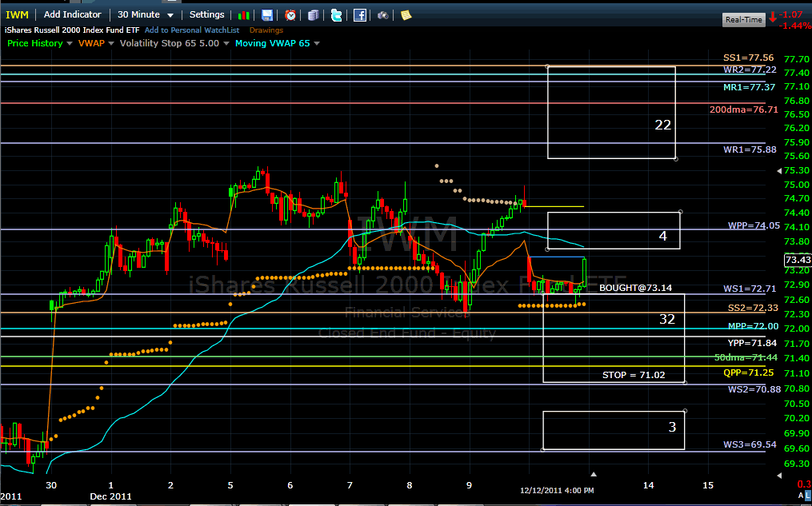The height and width of the screenshot is (506, 812).
Task: Select the QPP=71.25 pivot label
Action: (x=748, y=373)
